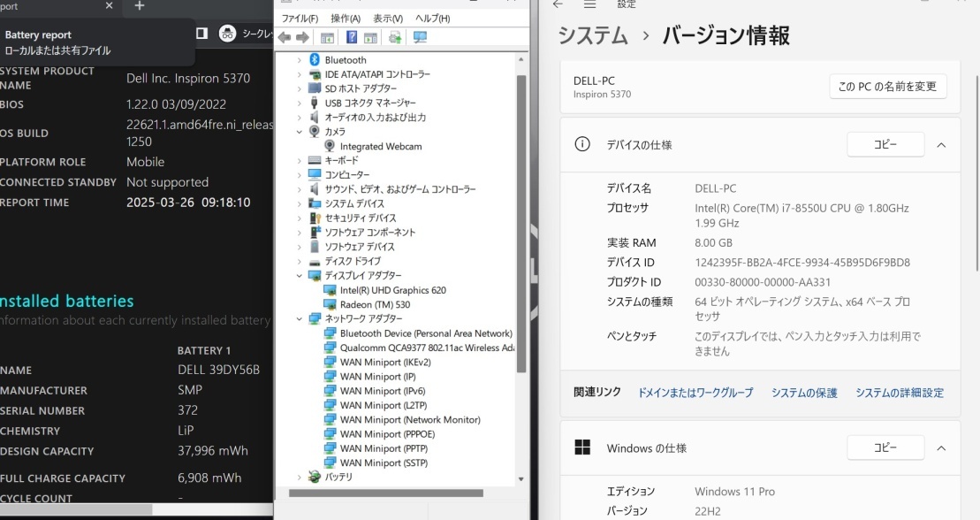Screen dimensions: 980x520
Task: Collapse the Windows の仕様 section chevron
Action: pyautogui.click(x=941, y=448)
